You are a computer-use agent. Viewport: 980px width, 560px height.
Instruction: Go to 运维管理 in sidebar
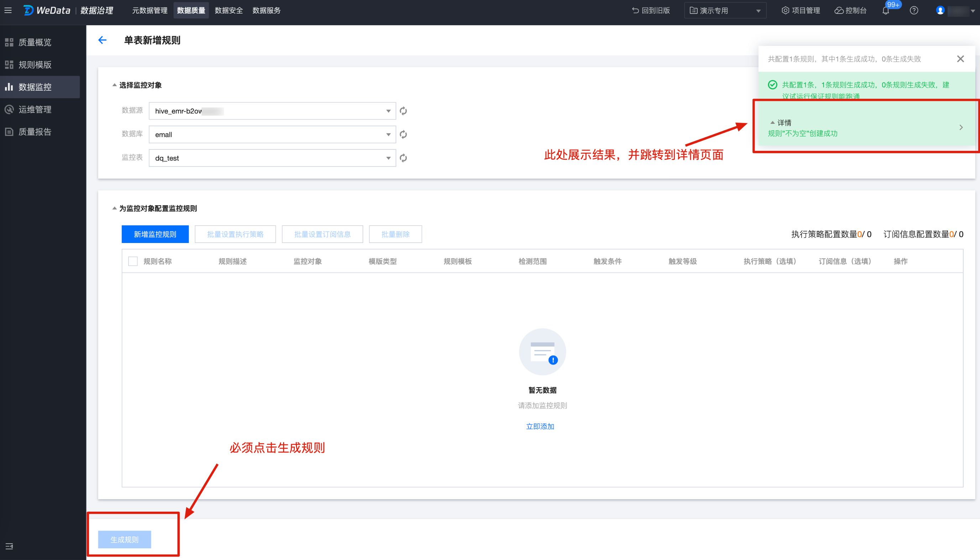coord(35,110)
